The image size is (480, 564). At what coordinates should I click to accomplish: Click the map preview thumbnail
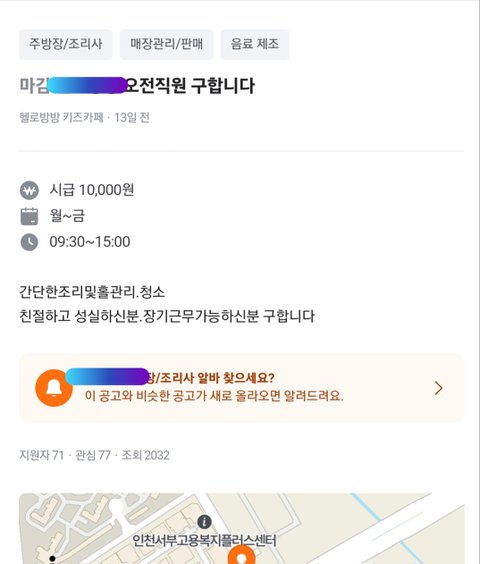pos(242,528)
